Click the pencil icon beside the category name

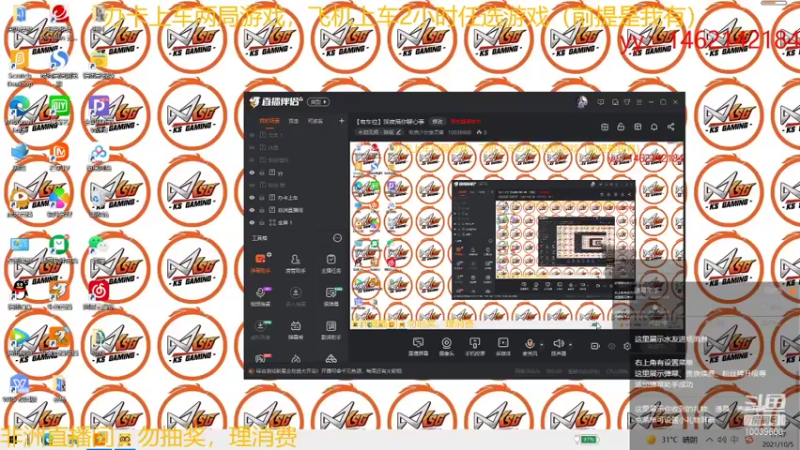click(398, 132)
